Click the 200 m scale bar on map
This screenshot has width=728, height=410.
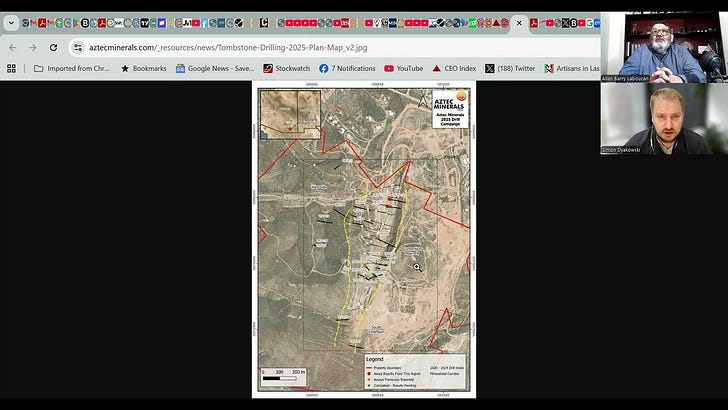click(x=283, y=376)
